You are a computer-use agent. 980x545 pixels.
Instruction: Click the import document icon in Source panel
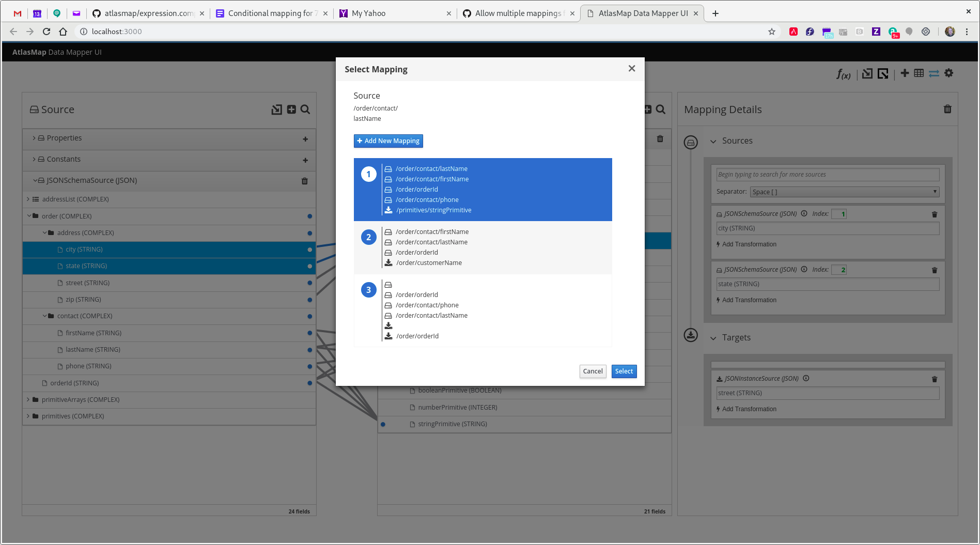(276, 110)
